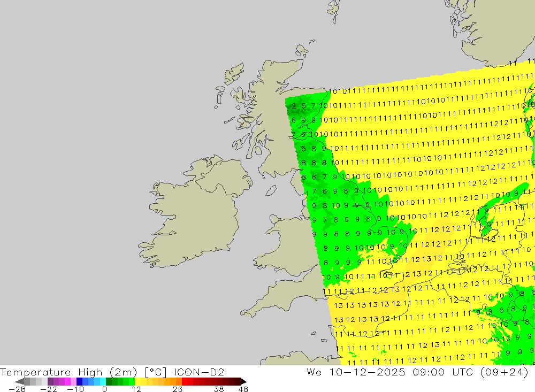Select the dark navy blue legend swatch
Screen dimensions: 535x392
coord(79,381)
